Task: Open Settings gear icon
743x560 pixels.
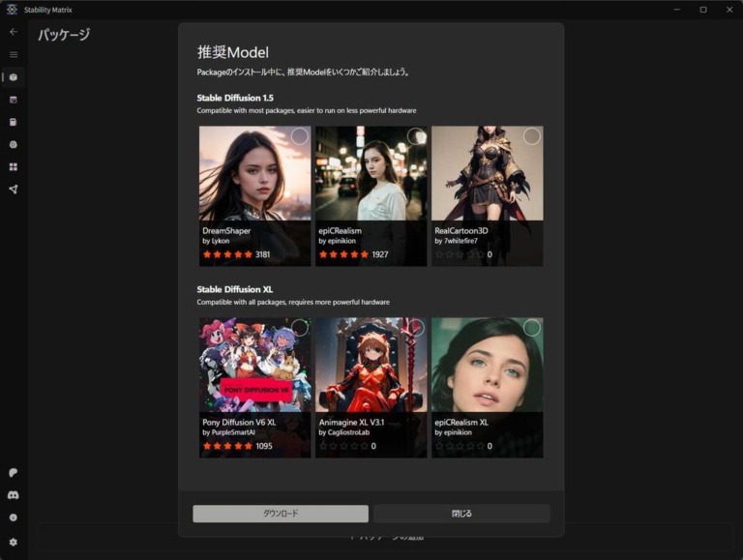Action: 14,542
